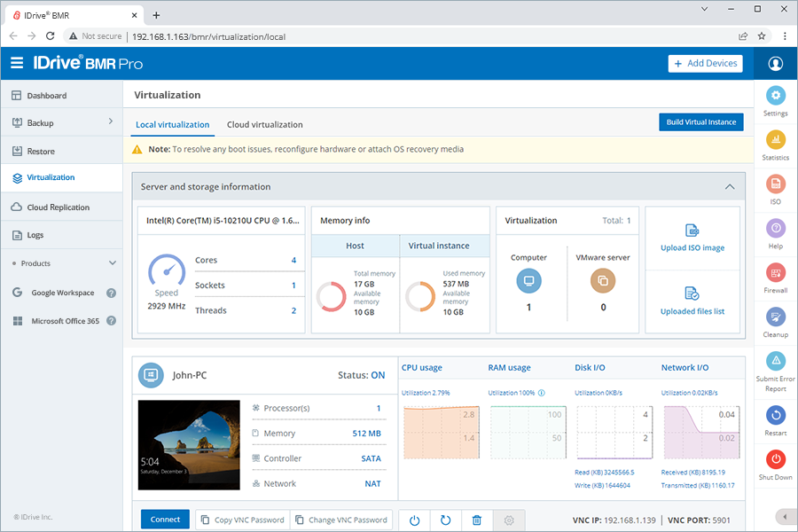
Task: Open the ISO icon in sidebar
Action: [775, 184]
